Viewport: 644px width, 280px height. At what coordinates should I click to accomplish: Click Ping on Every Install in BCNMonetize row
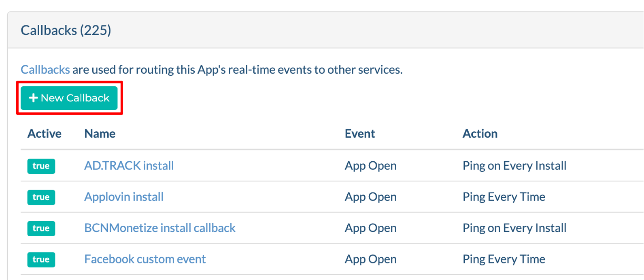514,228
